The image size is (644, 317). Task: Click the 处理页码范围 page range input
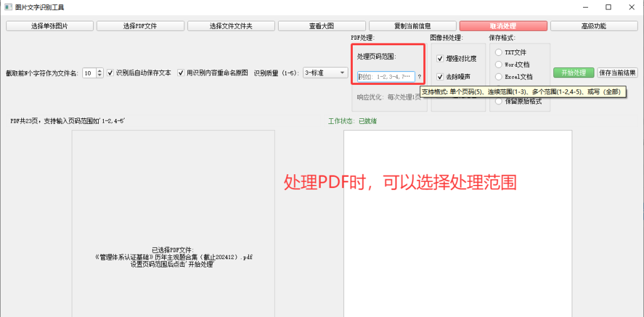pos(386,76)
